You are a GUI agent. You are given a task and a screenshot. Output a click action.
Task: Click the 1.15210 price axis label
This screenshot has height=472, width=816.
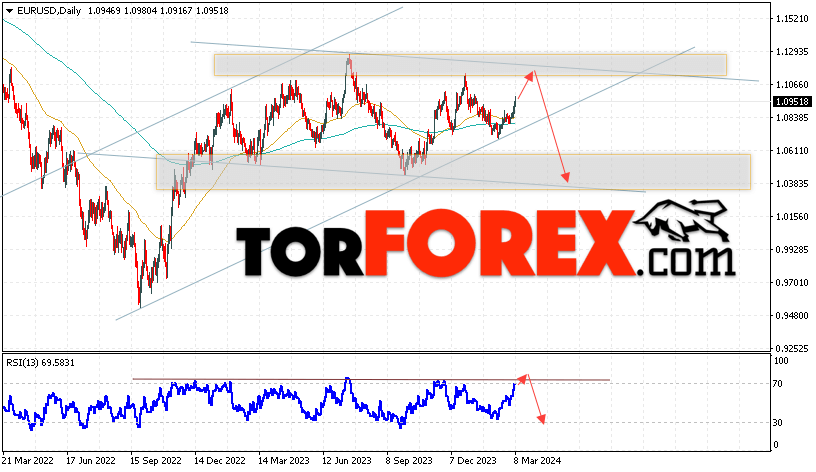pos(792,19)
